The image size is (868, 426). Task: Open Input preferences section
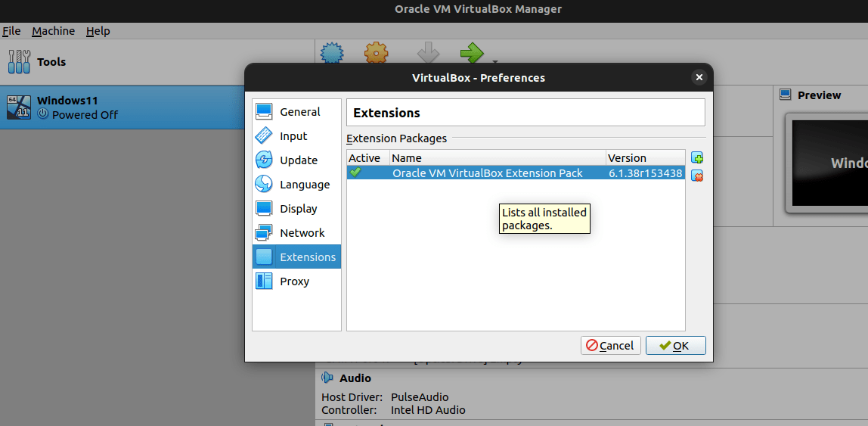pyautogui.click(x=296, y=136)
